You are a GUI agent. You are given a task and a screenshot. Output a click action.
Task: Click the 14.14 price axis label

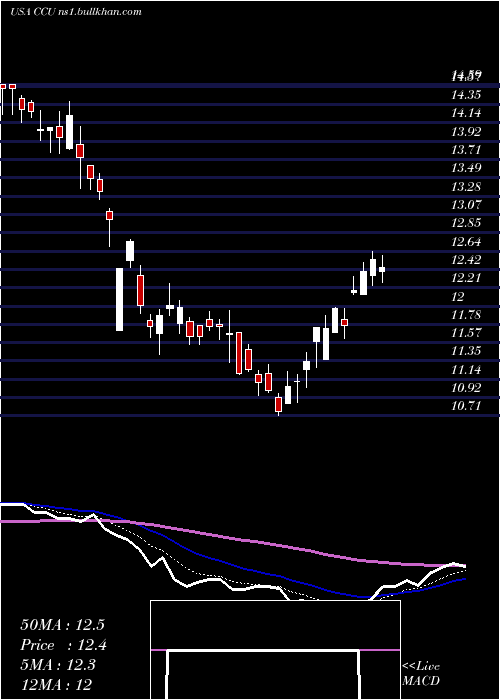[466, 113]
